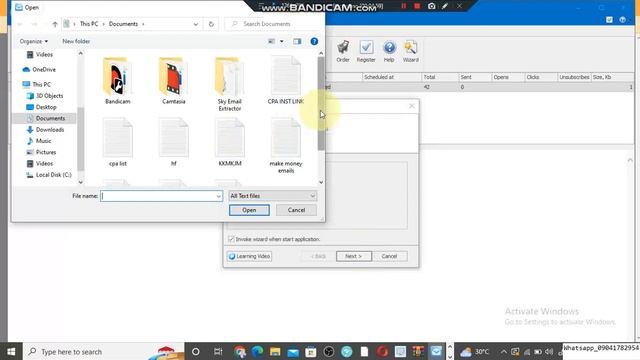Select the Camtasia folder

coord(173,81)
